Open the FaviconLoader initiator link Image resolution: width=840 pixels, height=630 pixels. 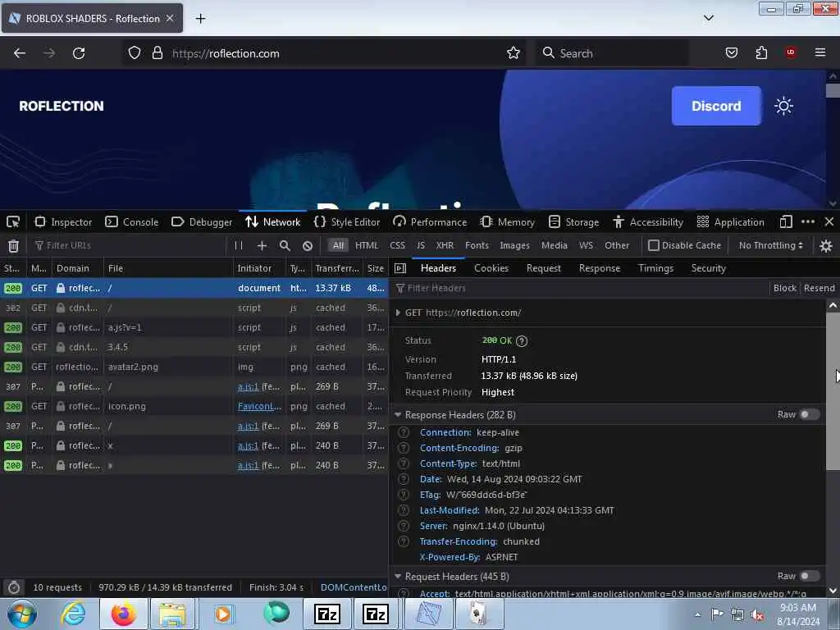pyautogui.click(x=259, y=406)
